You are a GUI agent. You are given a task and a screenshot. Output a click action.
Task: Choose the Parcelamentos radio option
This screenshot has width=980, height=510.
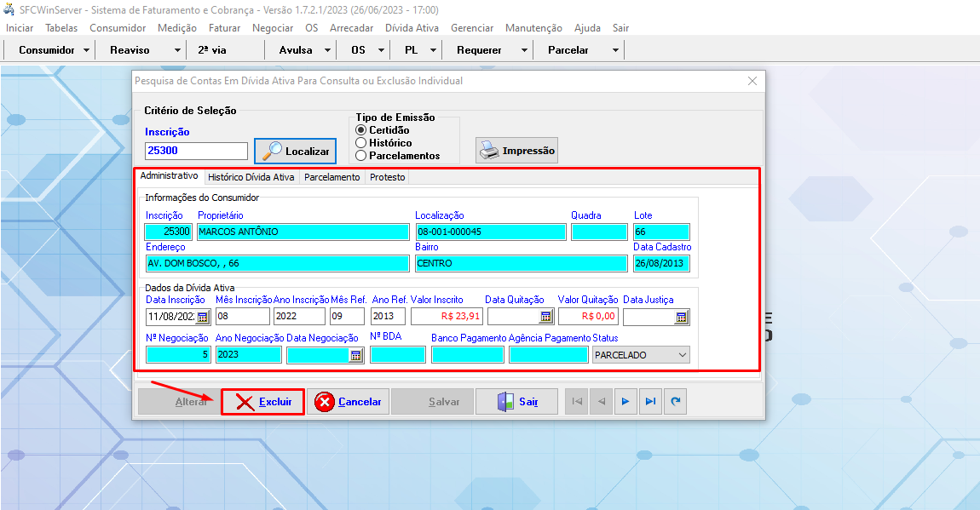pyautogui.click(x=361, y=156)
